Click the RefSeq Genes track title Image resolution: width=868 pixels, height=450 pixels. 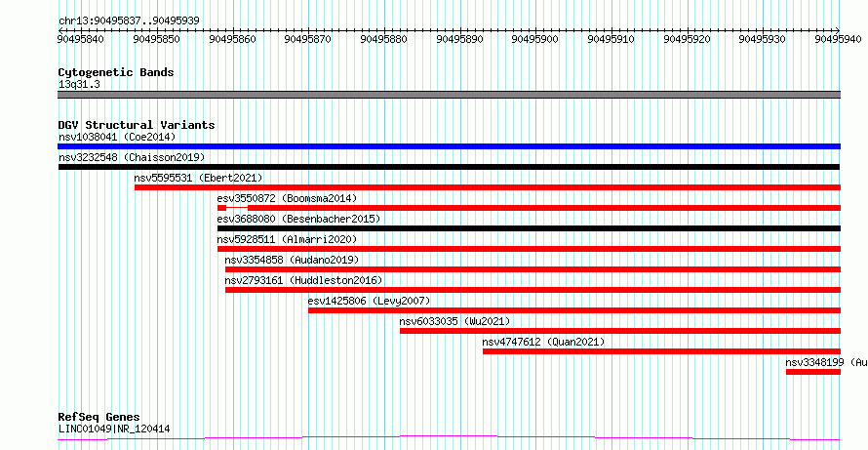coord(99,417)
